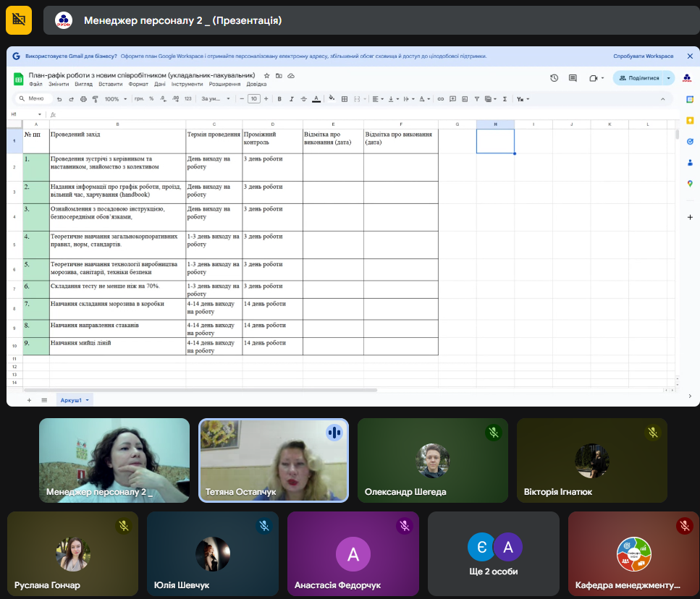
Task: Open the fill color picker
Action: 332,99
